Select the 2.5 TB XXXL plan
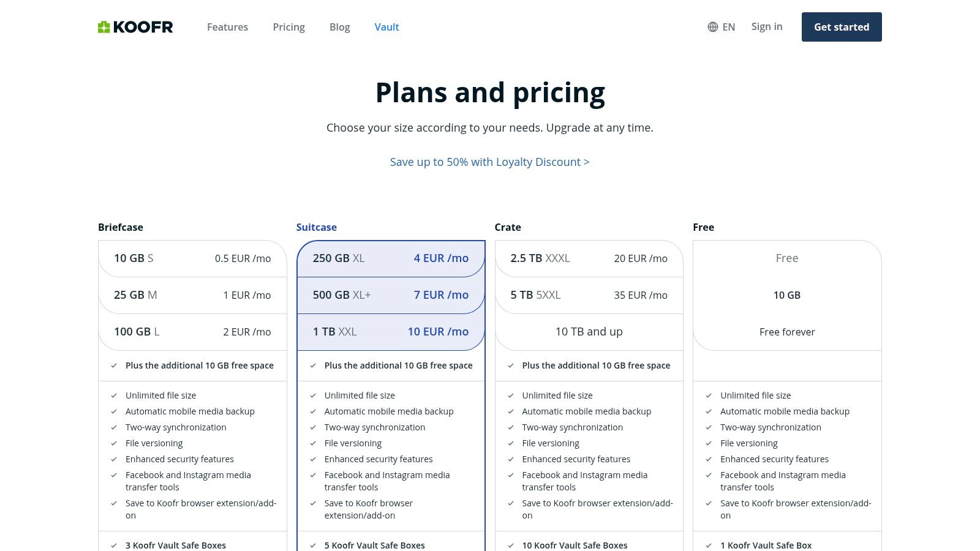Viewport: 980px width, 551px height. coord(589,258)
